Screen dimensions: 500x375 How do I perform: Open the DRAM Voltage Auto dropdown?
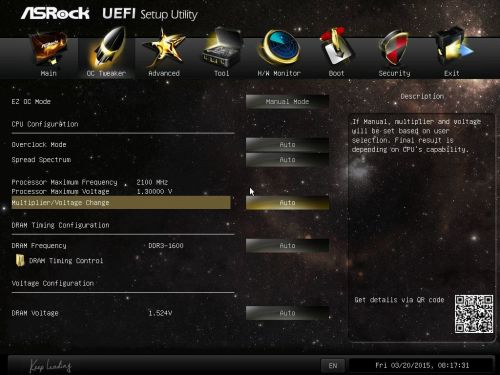click(287, 313)
